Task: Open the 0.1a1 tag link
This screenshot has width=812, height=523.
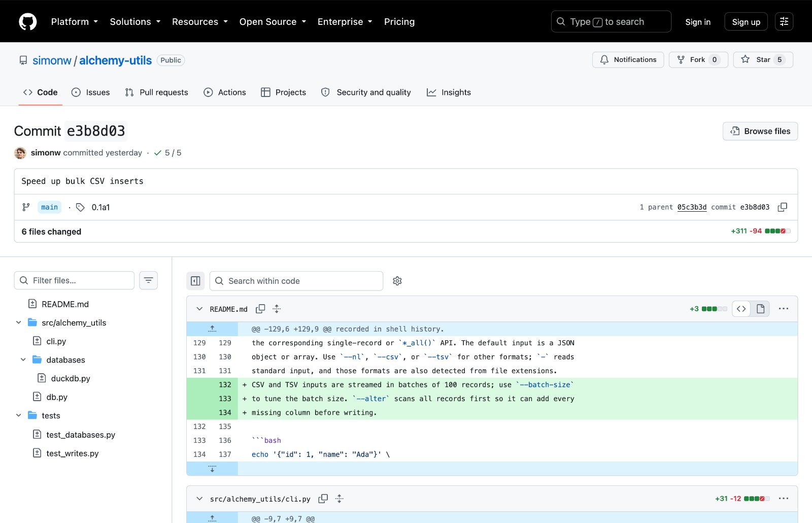Action: click(x=100, y=207)
